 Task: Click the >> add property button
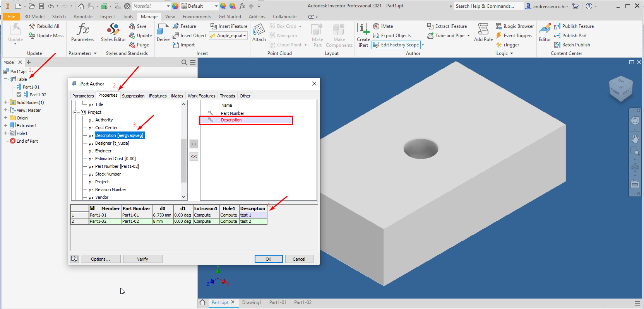click(194, 144)
